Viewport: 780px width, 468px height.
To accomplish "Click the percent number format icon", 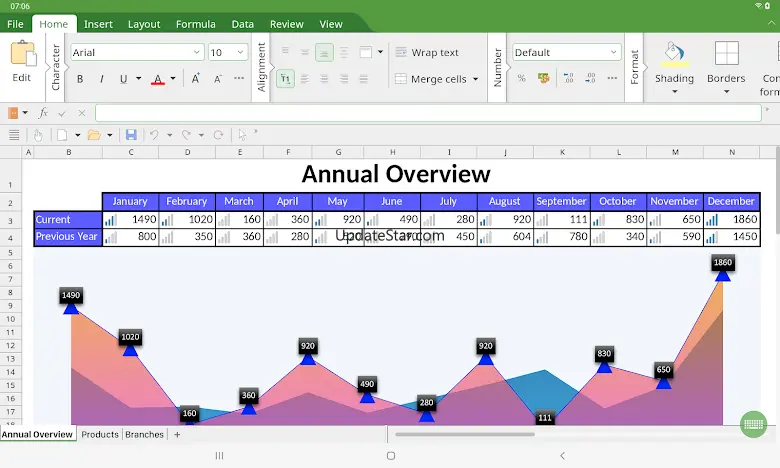I will [x=521, y=78].
